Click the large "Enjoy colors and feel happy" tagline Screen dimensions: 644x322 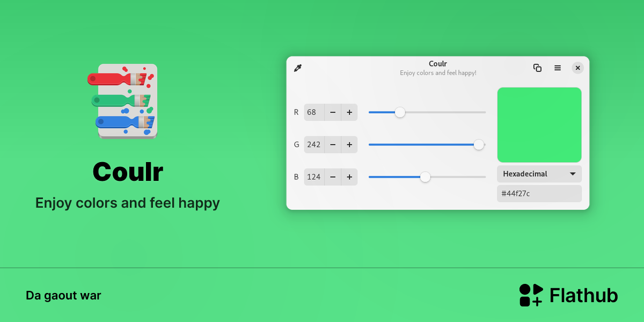pos(128,203)
